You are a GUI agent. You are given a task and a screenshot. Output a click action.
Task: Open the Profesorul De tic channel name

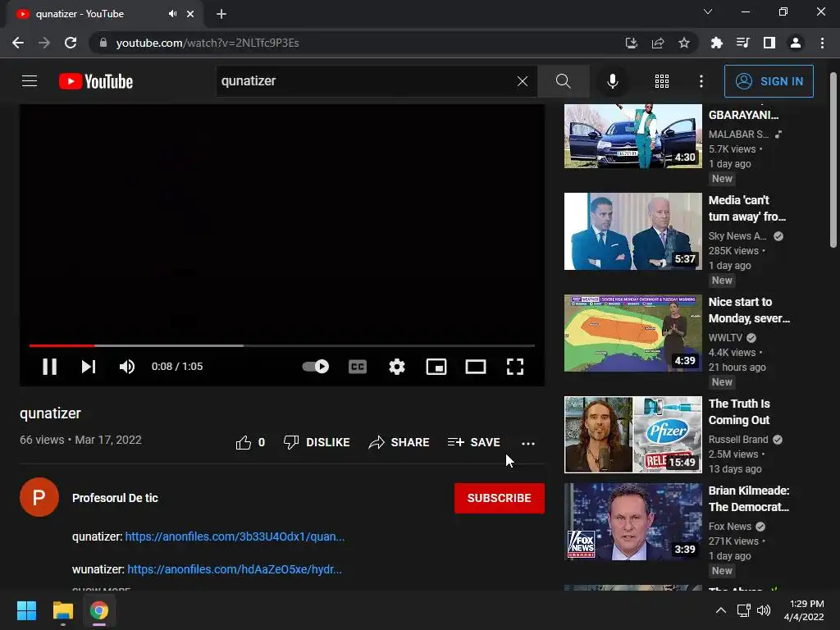pos(115,498)
